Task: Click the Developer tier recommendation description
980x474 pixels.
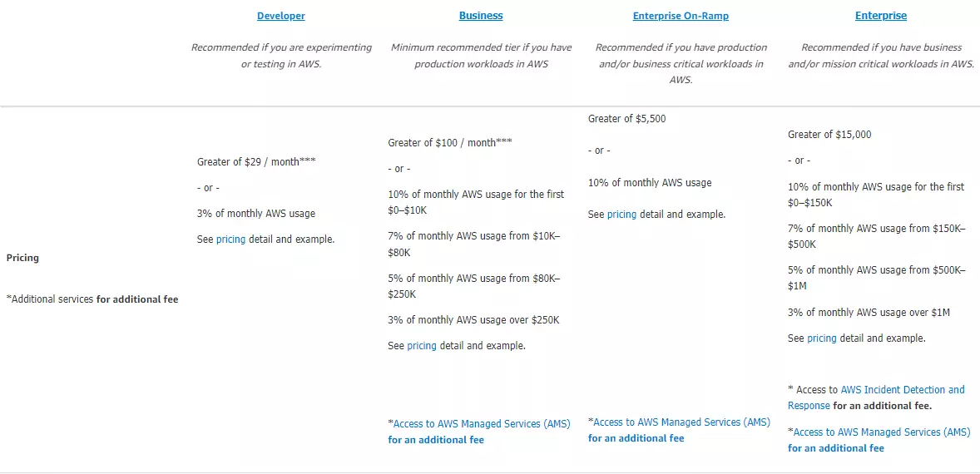Action: 281,56
